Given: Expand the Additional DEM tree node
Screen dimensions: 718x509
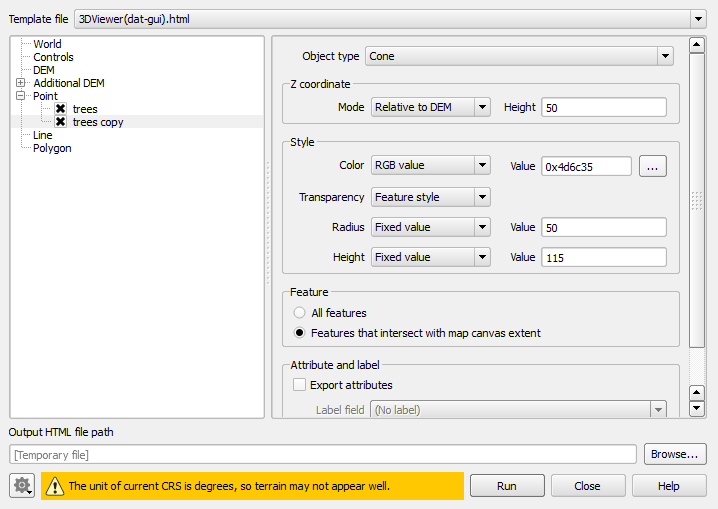Looking at the screenshot, I should [x=21, y=83].
